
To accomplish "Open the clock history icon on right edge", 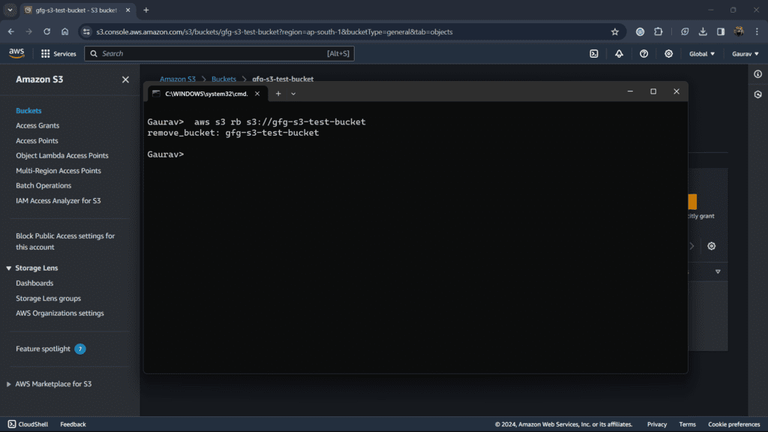I will [x=758, y=95].
